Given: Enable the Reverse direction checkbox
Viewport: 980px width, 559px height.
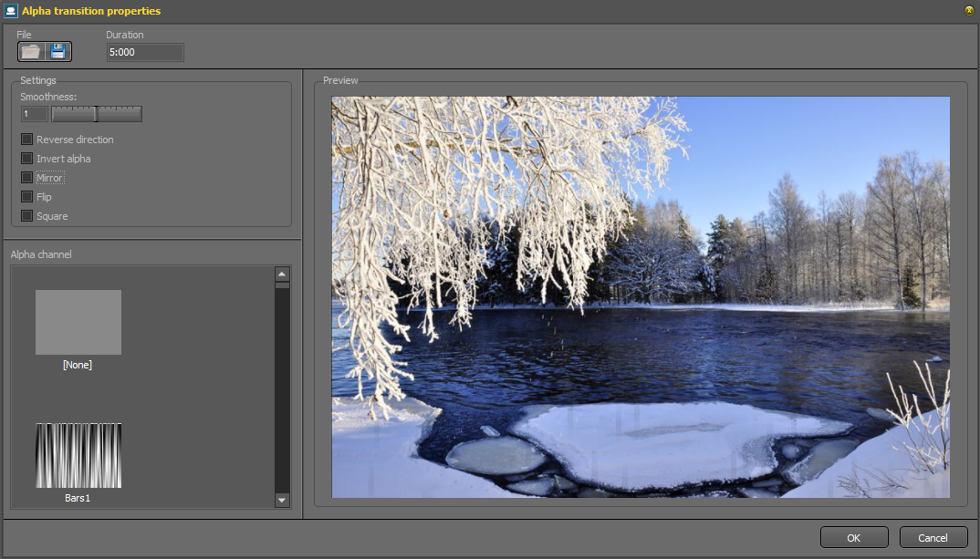Looking at the screenshot, I should tap(26, 140).
